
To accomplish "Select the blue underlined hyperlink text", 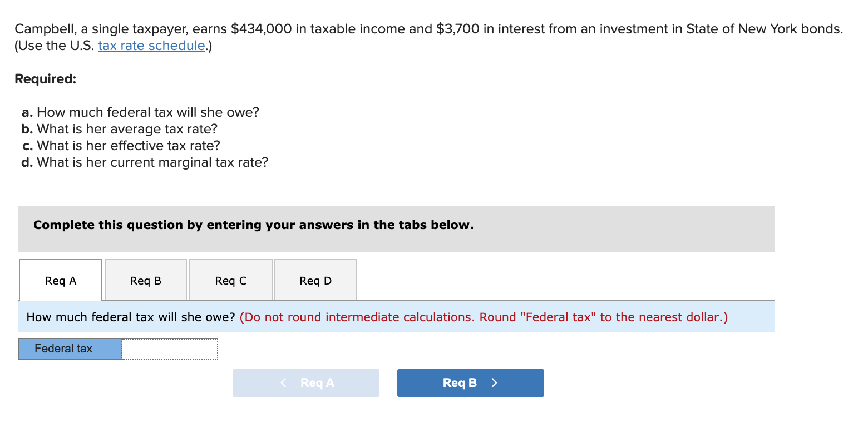I will [x=151, y=46].
